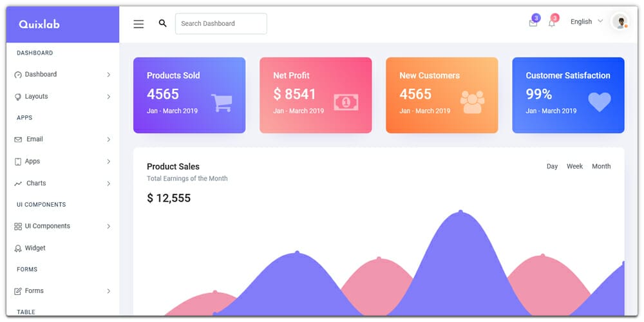
Task: Open the Widget sidebar link
Action: coord(35,248)
